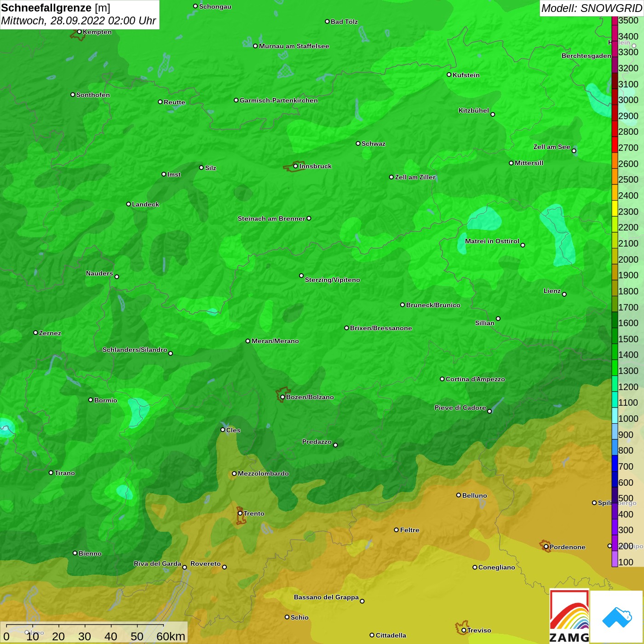The width and height of the screenshot is (644, 644).
Task: Click the Bormio location dot
Action: (91, 400)
